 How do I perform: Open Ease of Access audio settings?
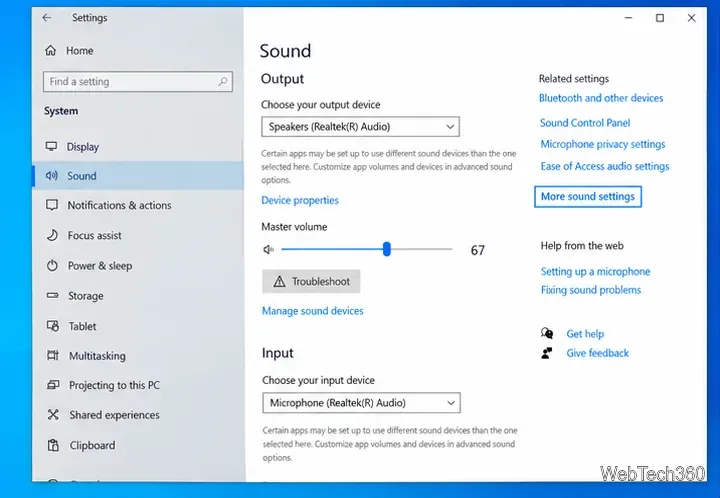tap(605, 166)
